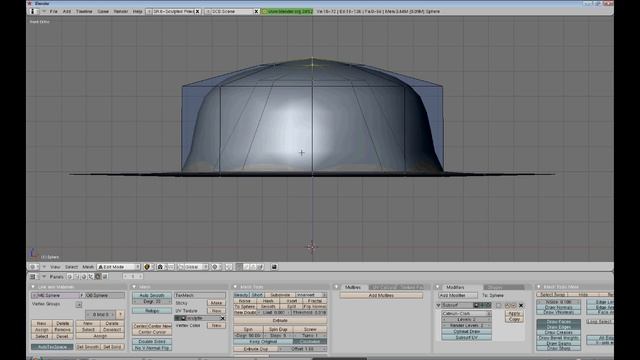Delete current scene using its X button
The image size is (640, 360).
click(256, 11)
